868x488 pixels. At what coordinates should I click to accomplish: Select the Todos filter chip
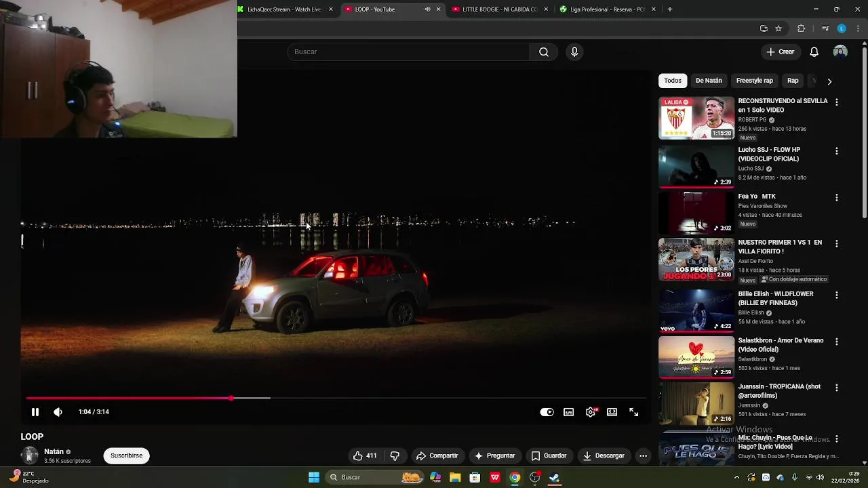[x=673, y=81]
